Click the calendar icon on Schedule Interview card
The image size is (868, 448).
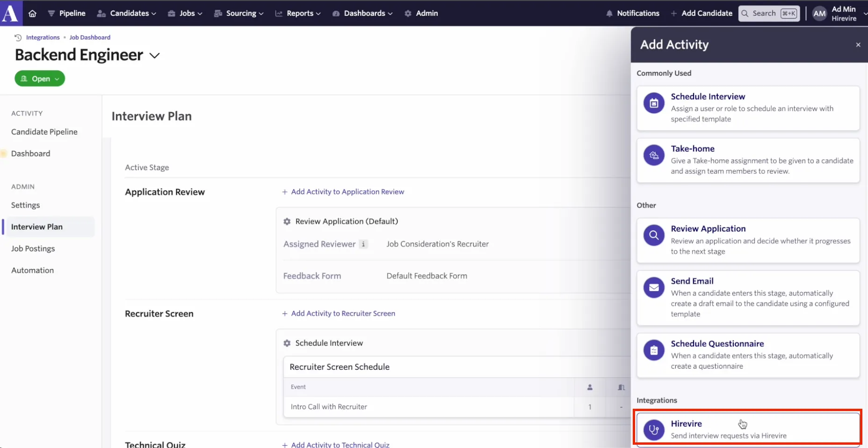click(x=654, y=103)
